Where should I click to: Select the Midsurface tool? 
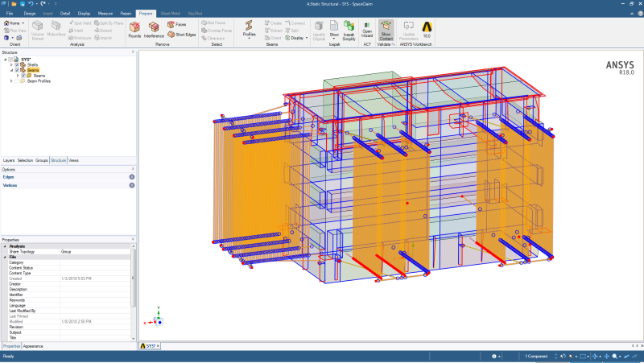pyautogui.click(x=56, y=29)
